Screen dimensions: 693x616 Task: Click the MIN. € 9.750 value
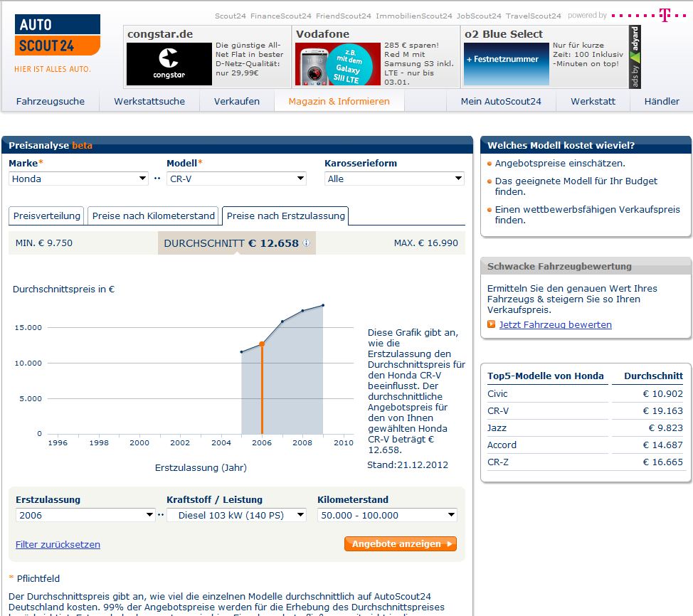(43, 243)
